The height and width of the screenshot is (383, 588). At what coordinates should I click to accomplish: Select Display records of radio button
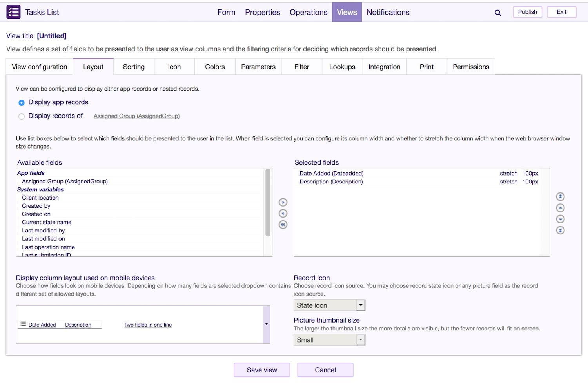point(22,116)
